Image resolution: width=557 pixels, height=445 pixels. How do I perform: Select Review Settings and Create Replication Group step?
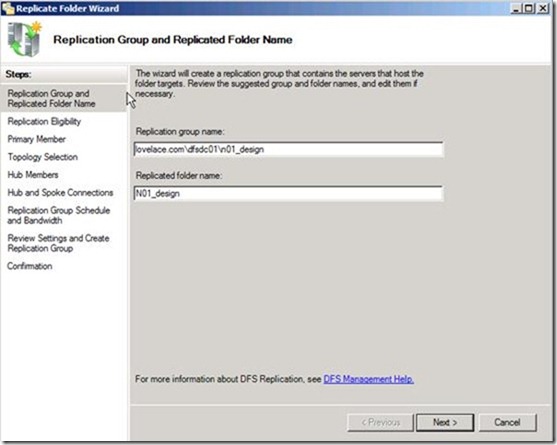click(58, 243)
